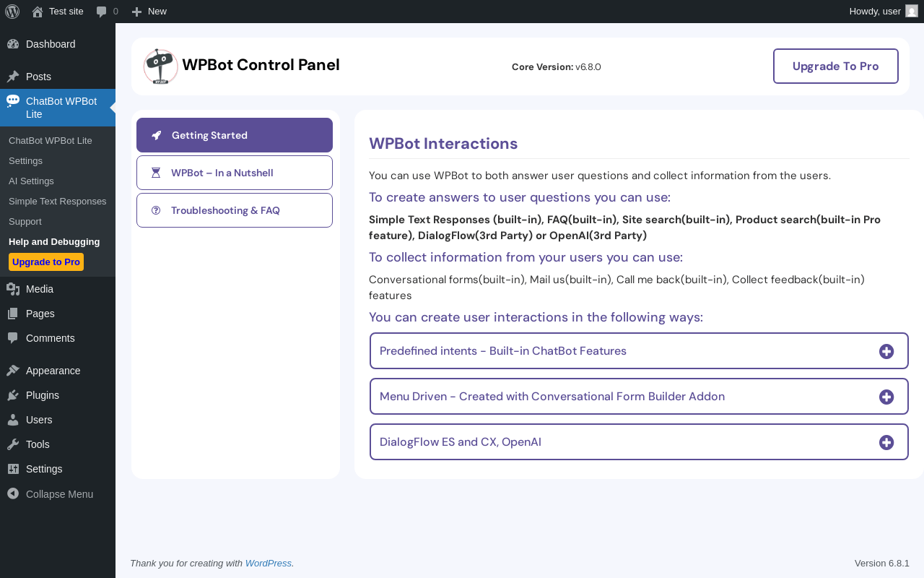Open WPBot – In a Nutshell tab
The height and width of the screenshot is (578, 924).
click(235, 173)
